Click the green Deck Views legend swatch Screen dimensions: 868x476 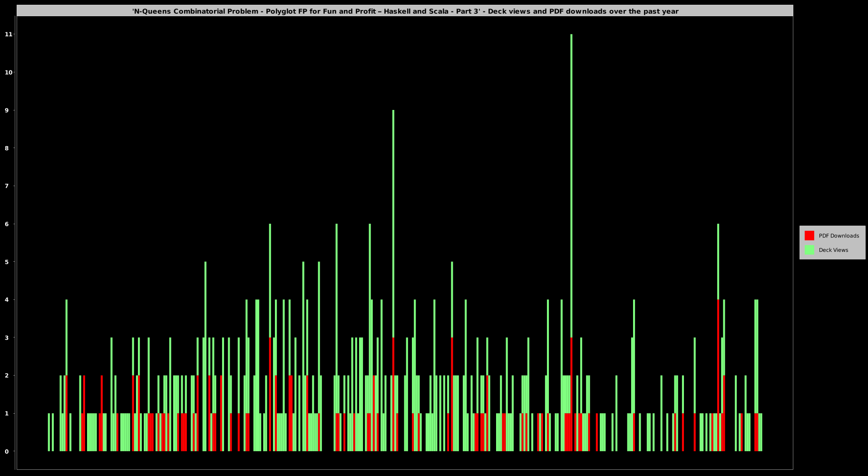809,250
